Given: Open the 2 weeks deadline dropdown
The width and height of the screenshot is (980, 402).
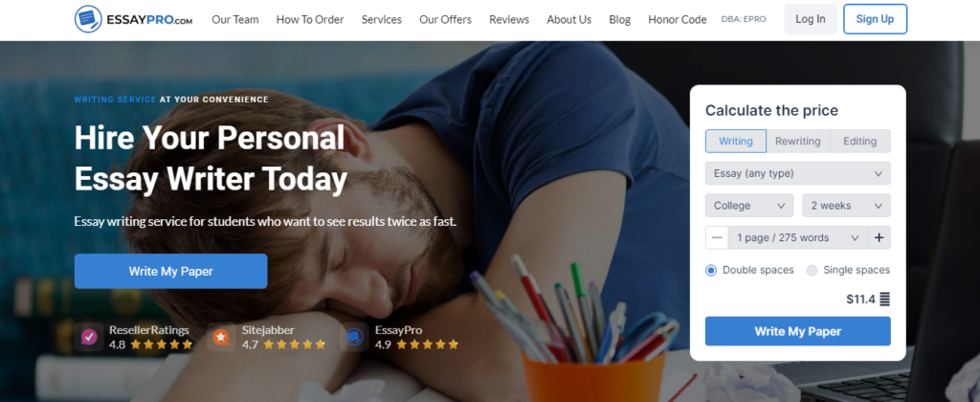Looking at the screenshot, I should [846, 206].
